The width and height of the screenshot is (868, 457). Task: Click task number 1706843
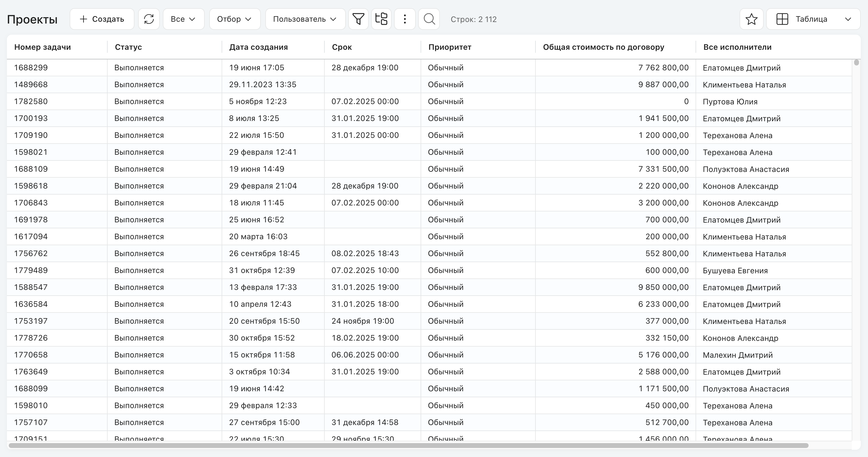point(31,202)
